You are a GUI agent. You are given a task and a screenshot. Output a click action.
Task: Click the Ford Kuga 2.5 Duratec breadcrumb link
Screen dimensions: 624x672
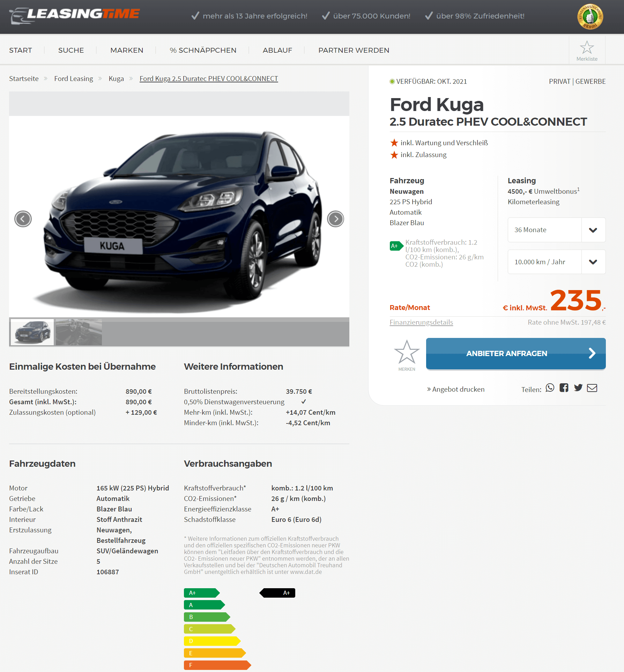(x=209, y=79)
